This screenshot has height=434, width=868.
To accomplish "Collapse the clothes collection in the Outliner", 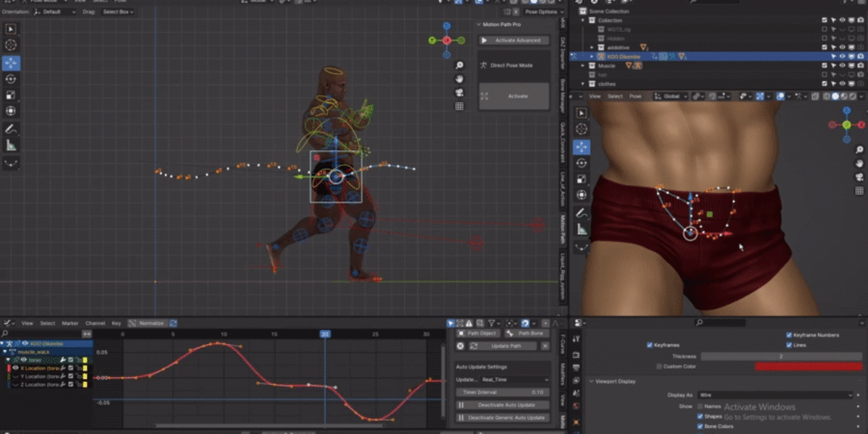I will 582,84.
